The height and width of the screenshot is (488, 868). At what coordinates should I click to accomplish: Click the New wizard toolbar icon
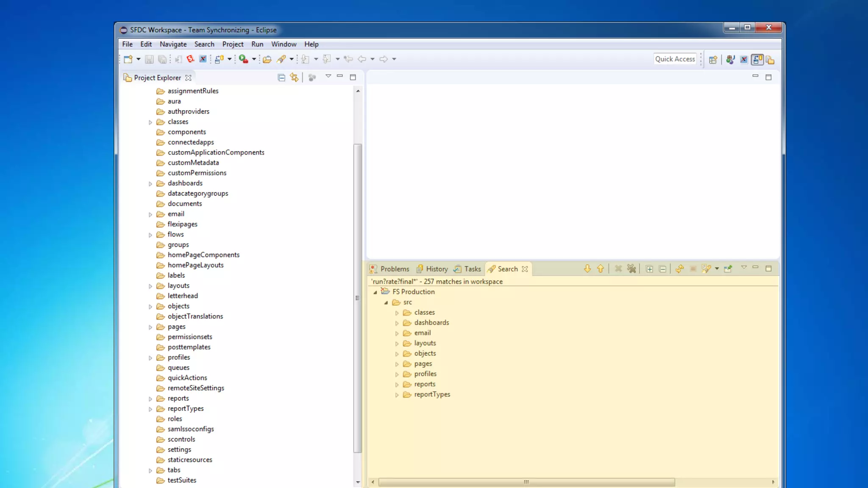[128, 59]
